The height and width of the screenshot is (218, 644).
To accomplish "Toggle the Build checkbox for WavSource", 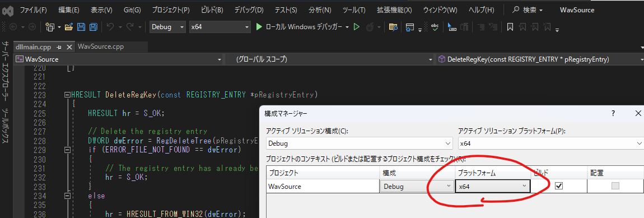I will point(558,186).
